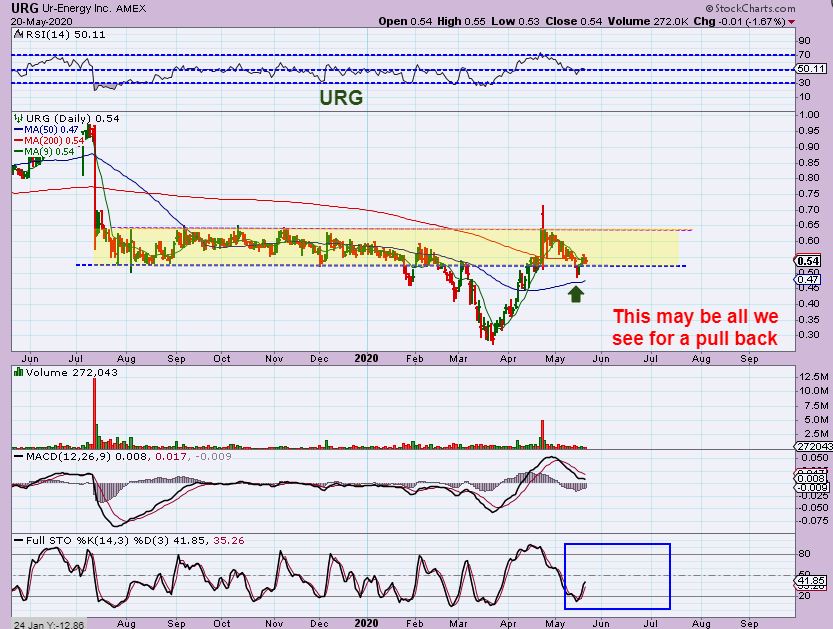Click the 272043 tag on volume axis
The height and width of the screenshot is (629, 833).
[x=812, y=446]
